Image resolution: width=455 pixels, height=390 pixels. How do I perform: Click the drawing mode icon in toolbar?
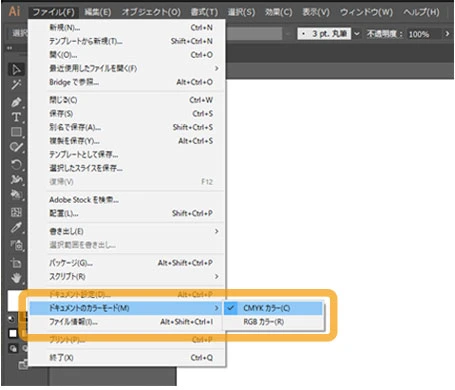coord(13,349)
